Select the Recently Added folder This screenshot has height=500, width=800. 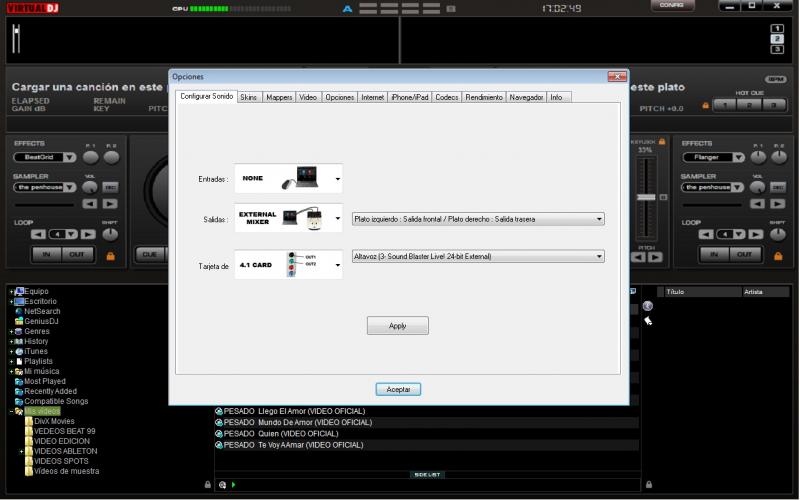(51, 391)
